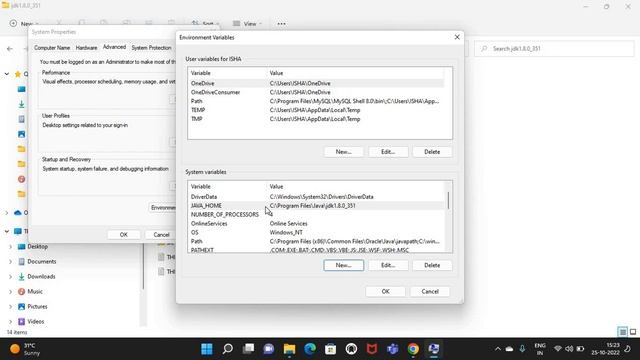
Task: Open volume tray icon
Action: coord(569,349)
